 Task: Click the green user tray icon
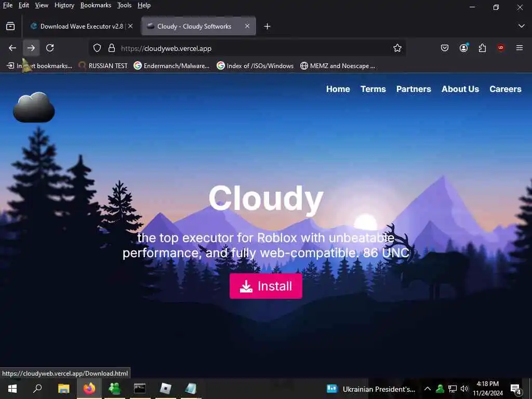pos(440,389)
